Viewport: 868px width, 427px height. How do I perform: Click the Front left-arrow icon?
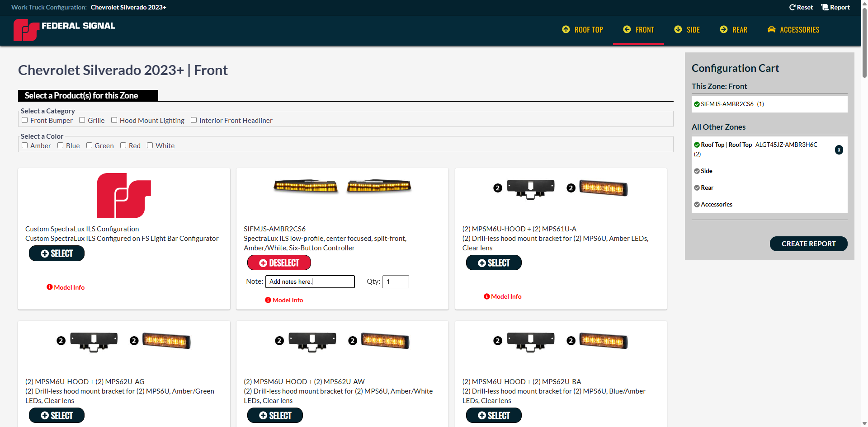tap(627, 29)
